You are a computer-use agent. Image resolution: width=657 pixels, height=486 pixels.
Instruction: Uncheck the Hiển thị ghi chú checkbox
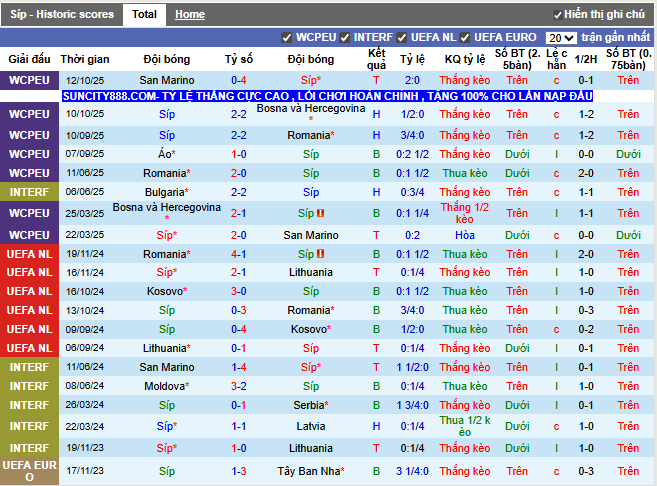pyautogui.click(x=557, y=15)
